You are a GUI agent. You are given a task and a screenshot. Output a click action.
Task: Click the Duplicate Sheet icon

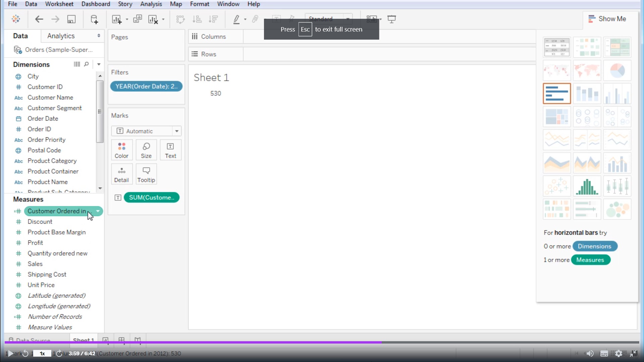138,19
